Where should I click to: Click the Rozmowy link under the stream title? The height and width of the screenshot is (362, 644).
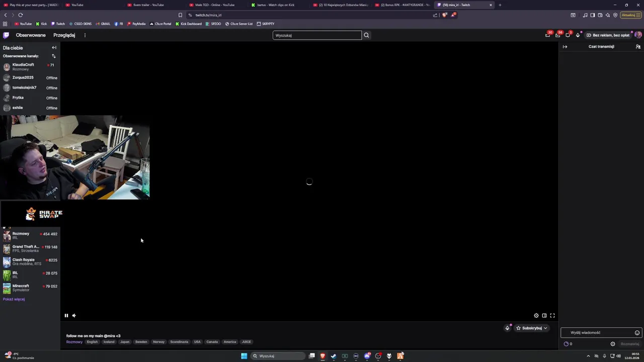(x=74, y=342)
